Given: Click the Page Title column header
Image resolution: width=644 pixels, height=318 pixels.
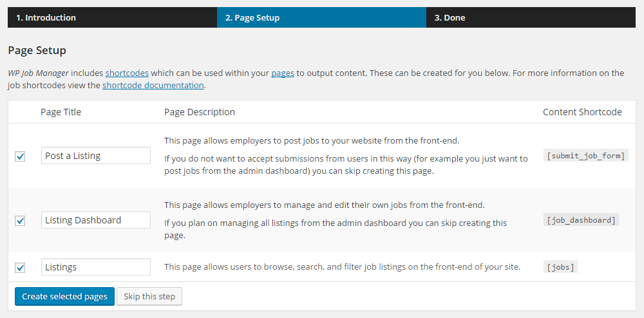Looking at the screenshot, I should click(x=61, y=112).
